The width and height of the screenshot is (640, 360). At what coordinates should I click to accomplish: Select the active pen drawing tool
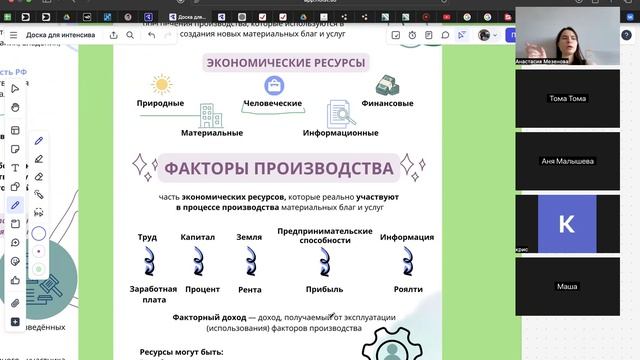click(15, 205)
